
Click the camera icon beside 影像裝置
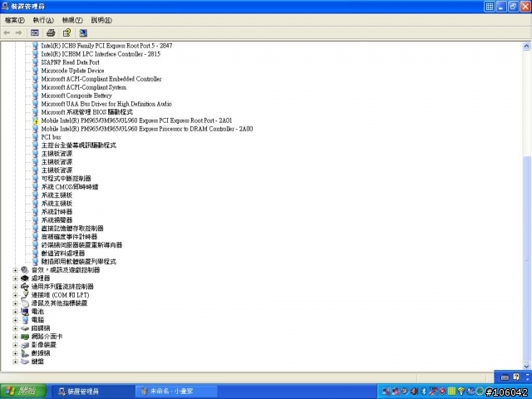pos(25,345)
